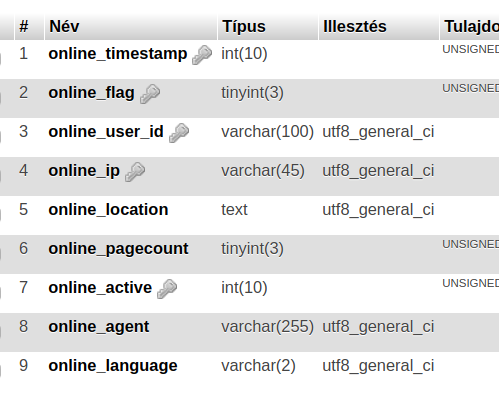
Task: Click the online_agent column name
Action: coord(99,327)
